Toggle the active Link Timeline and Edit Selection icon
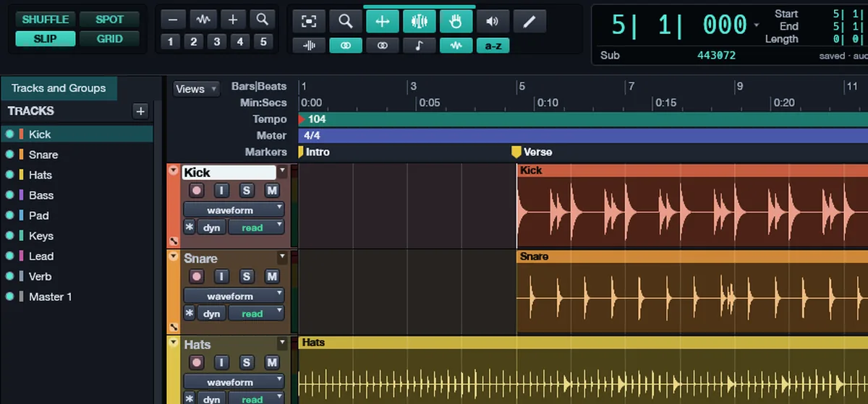868x404 pixels. [x=346, y=46]
